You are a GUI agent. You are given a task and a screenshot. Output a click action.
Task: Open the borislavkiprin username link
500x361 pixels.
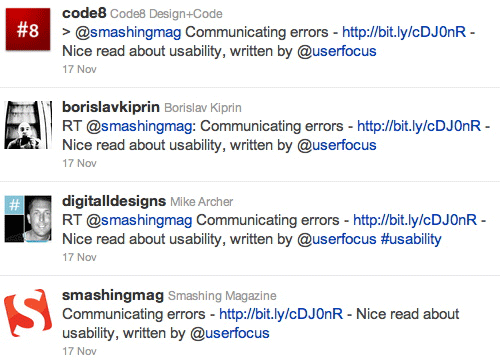(111, 107)
